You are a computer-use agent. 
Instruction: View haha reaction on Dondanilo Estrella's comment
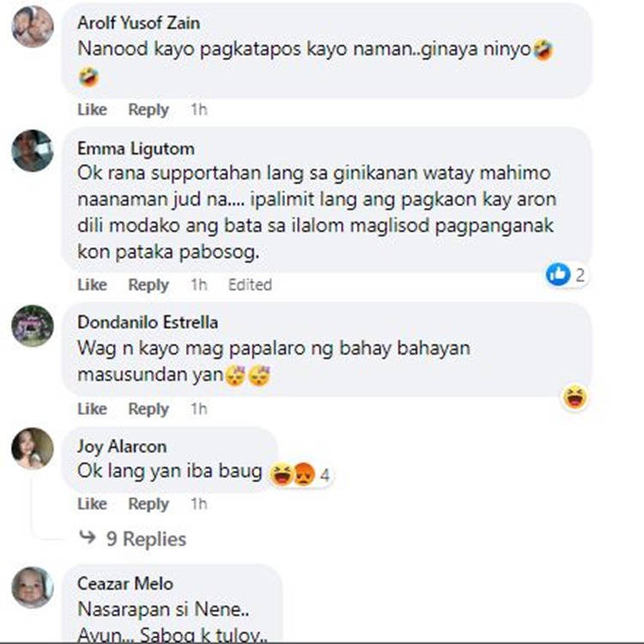[574, 398]
